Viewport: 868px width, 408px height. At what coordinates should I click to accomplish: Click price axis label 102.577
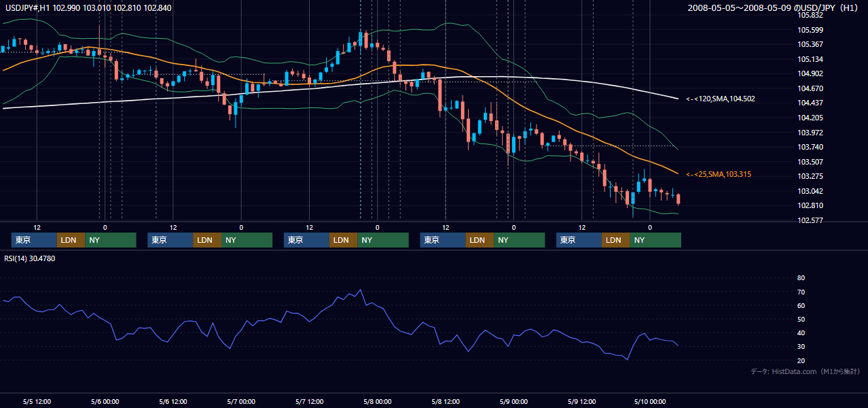pyautogui.click(x=810, y=221)
